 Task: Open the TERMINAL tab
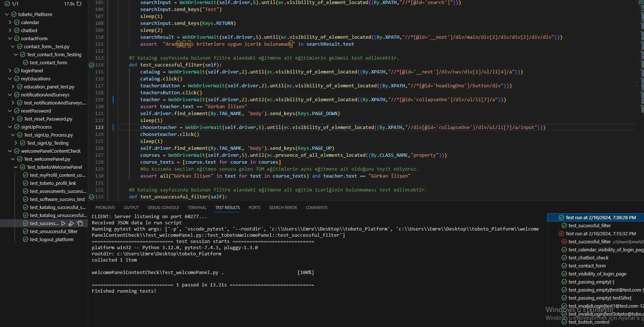point(197,208)
